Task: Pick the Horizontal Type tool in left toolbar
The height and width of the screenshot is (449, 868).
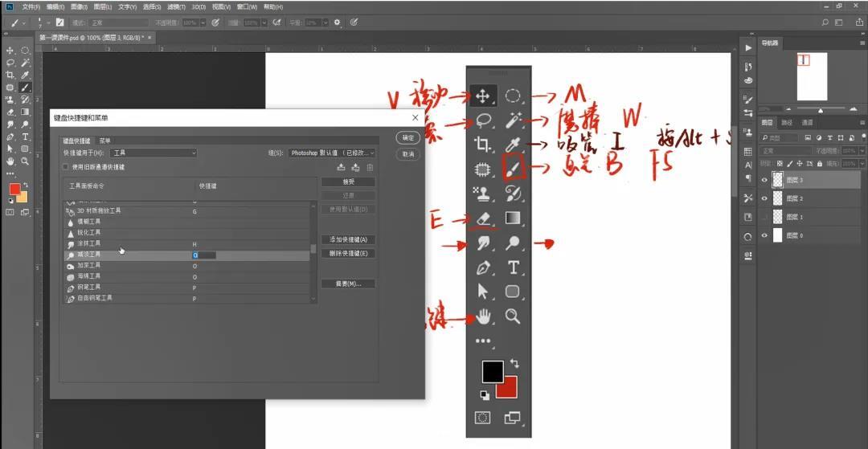Action: pos(25,137)
